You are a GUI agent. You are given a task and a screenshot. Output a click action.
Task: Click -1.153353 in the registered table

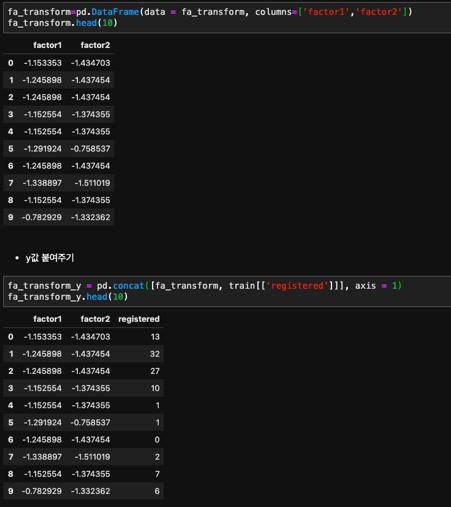point(43,337)
